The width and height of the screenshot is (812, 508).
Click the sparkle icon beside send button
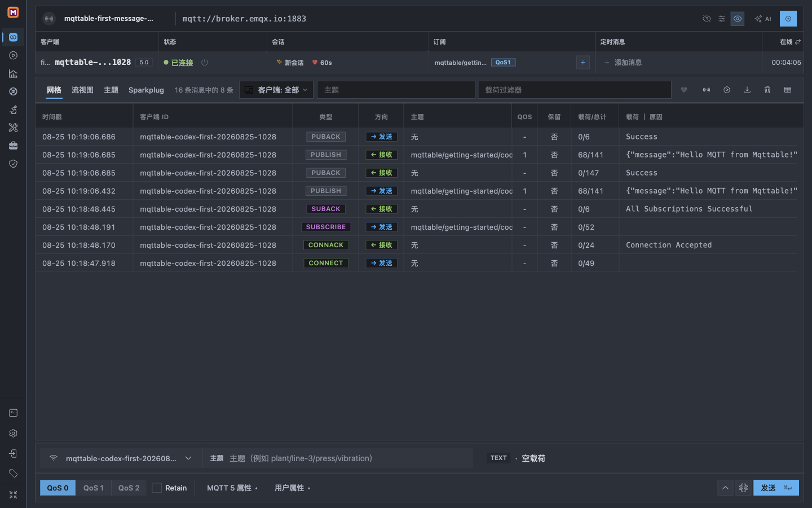[743, 488]
